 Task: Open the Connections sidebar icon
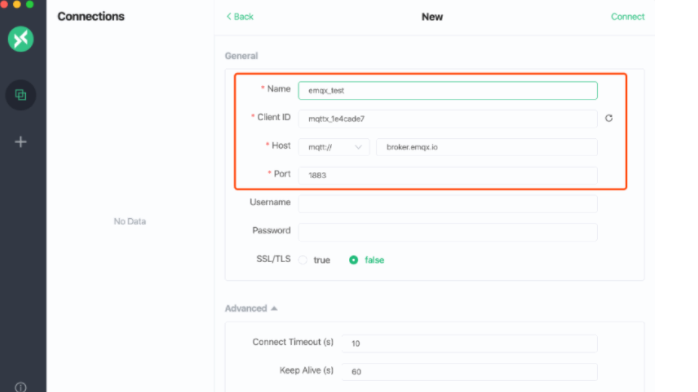coord(20,95)
